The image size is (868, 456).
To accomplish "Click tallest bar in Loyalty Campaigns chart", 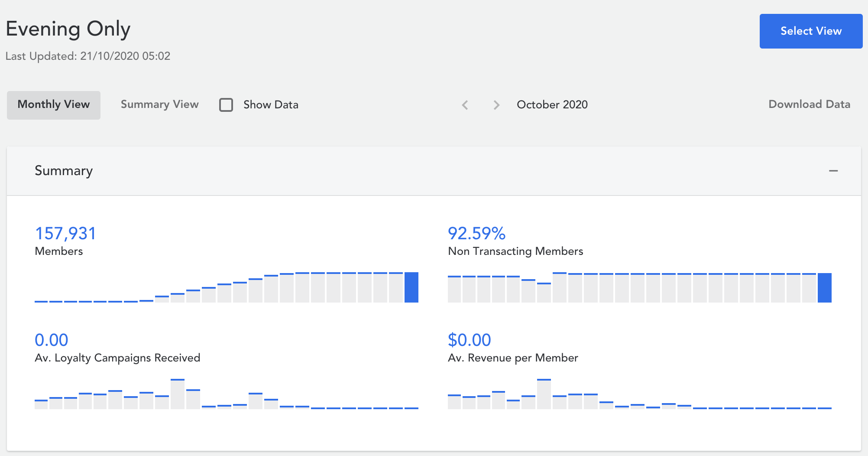I will (178, 394).
